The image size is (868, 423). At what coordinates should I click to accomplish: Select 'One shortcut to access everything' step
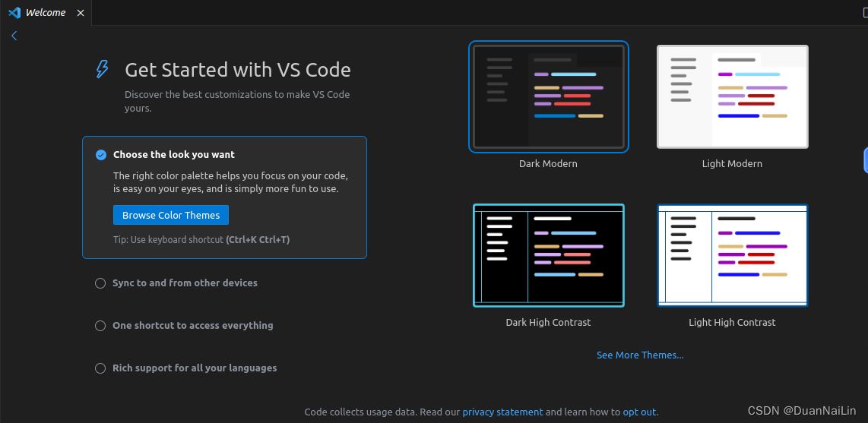coord(185,326)
